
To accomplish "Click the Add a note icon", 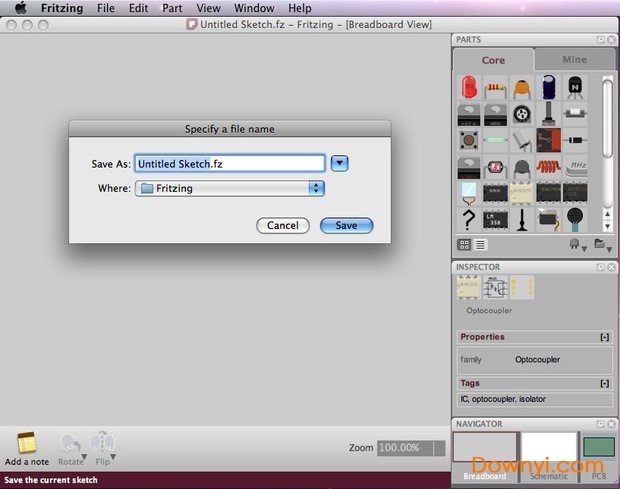I will click(27, 443).
